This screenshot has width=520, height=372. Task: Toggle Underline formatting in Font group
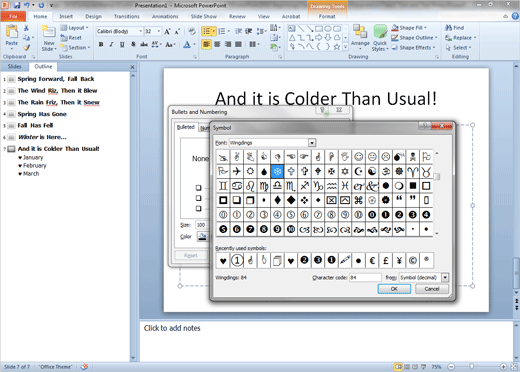122,44
